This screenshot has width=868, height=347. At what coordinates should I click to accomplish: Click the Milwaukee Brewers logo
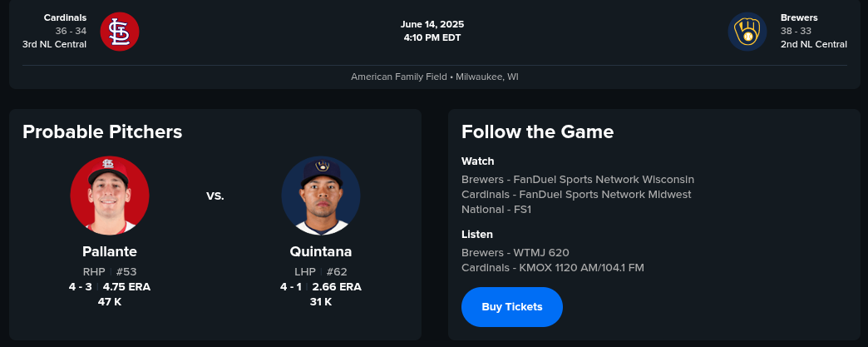coord(747,32)
